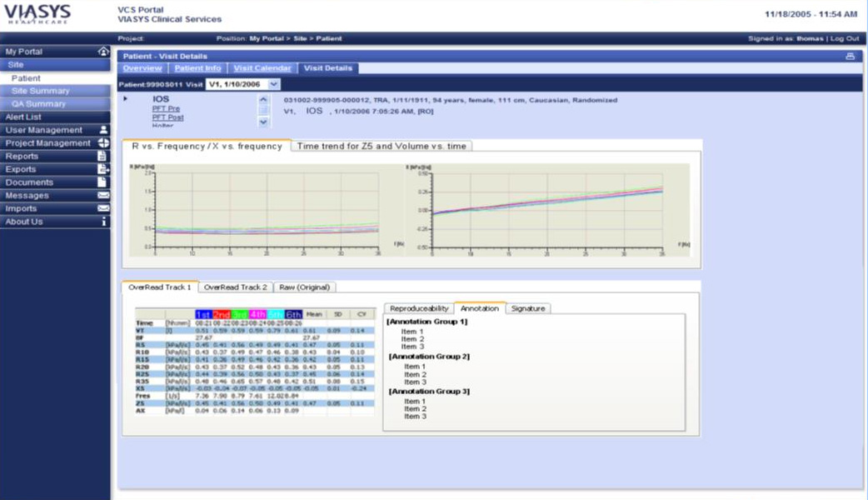Screen dimensions: 868x500
Task: Click the Messages envelope icon
Action: click(103, 196)
